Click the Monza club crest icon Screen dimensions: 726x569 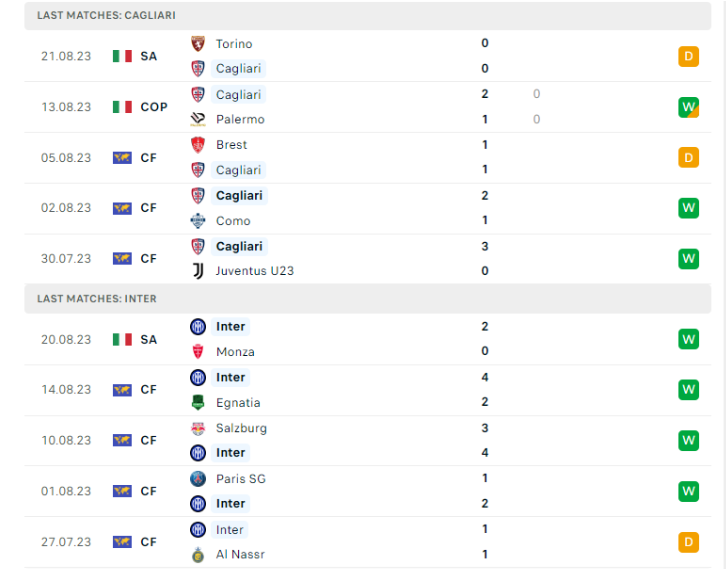tap(197, 352)
